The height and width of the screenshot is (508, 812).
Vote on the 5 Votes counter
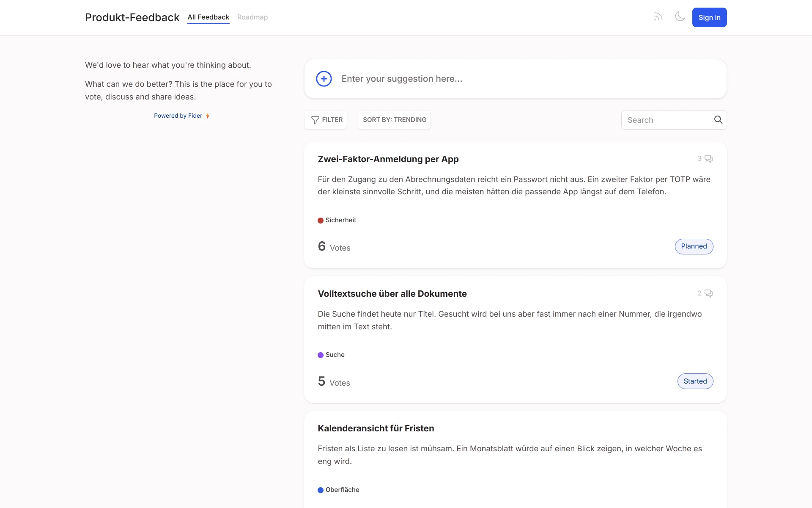[x=334, y=382]
